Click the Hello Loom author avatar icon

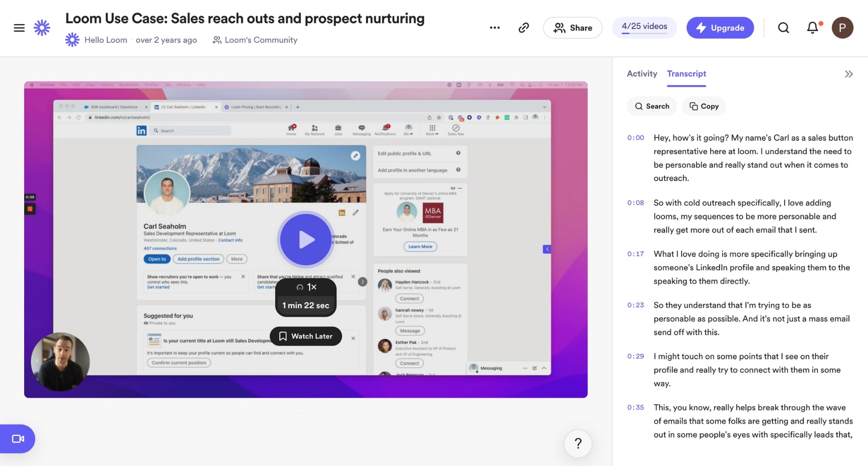pos(72,40)
